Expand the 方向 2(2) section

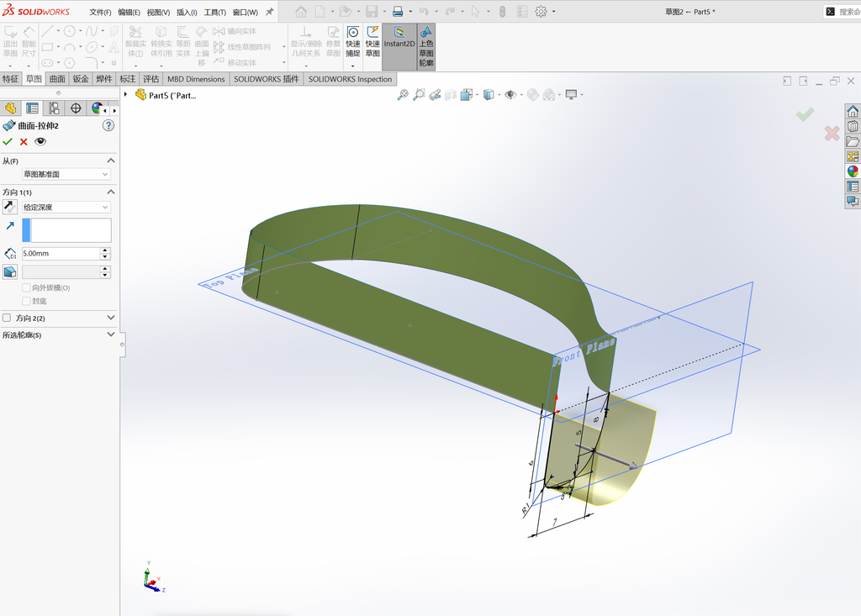(111, 318)
